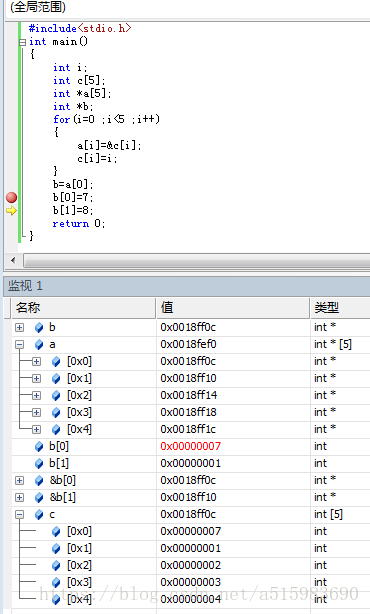Click code line 'return 0;'
The image size is (370, 614).
tap(79, 224)
